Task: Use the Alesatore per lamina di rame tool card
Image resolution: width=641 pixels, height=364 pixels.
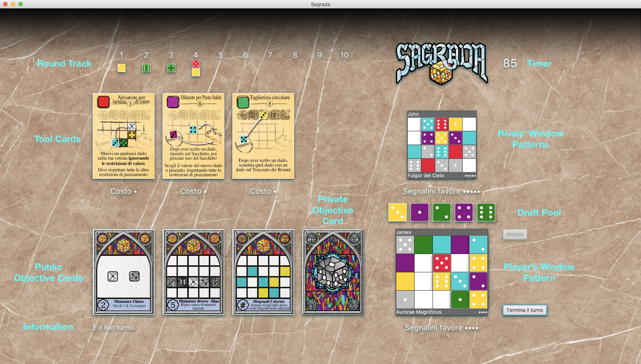Action: click(124, 136)
